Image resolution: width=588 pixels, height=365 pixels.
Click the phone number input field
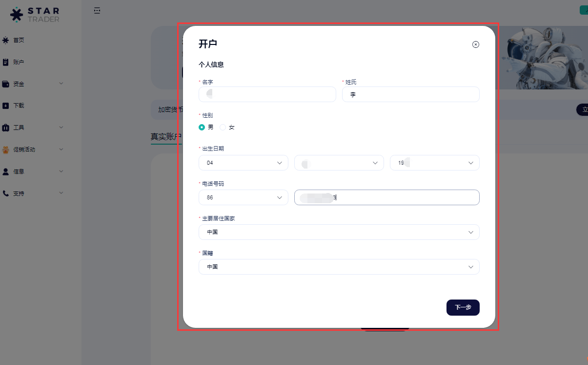coord(387,197)
